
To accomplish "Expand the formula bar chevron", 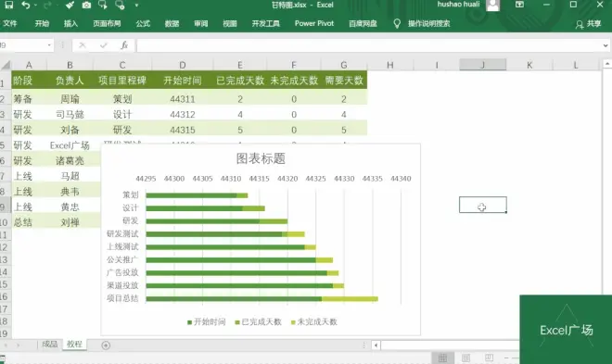I will (x=606, y=45).
